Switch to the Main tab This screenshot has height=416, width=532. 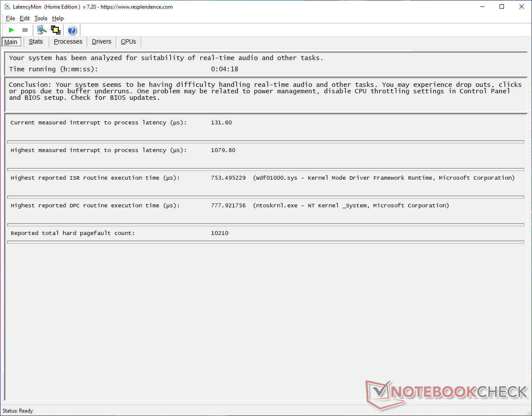pos(11,42)
